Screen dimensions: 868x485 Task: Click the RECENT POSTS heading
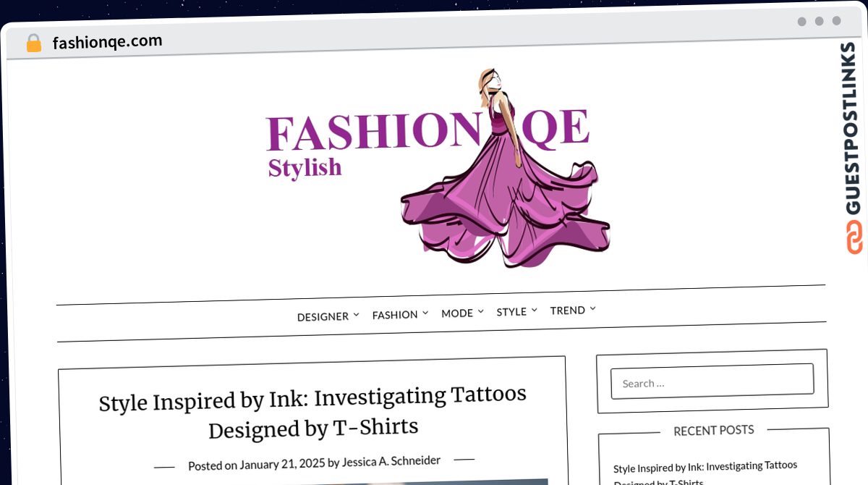(714, 430)
